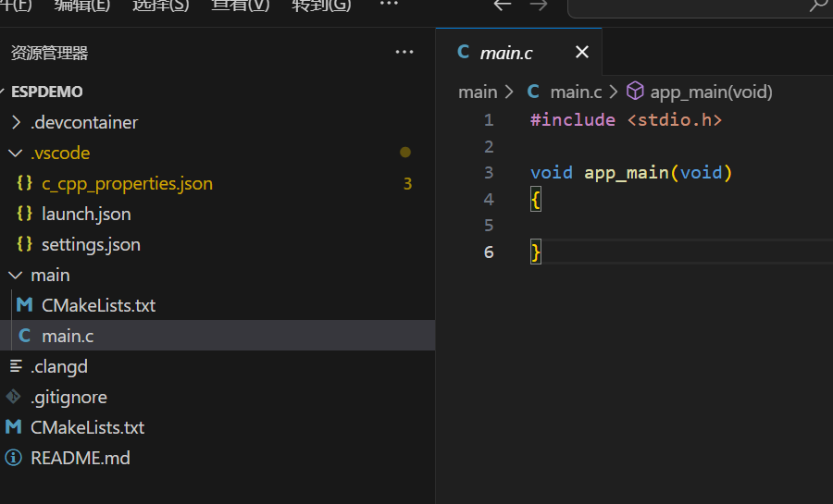Open the root CMakeLists.txt file
The height and width of the screenshot is (504, 833).
88,427
